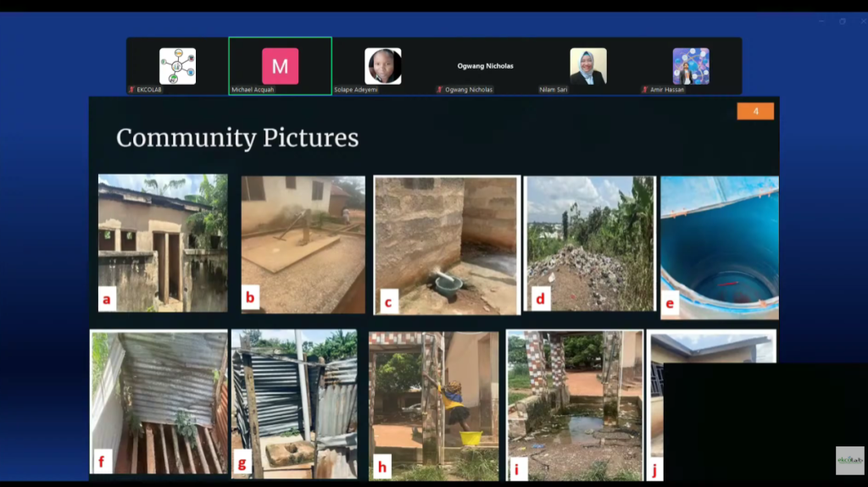Viewport: 868px width, 487px height.
Task: Click the EKCOLAB participant avatar logo
Action: (x=177, y=66)
